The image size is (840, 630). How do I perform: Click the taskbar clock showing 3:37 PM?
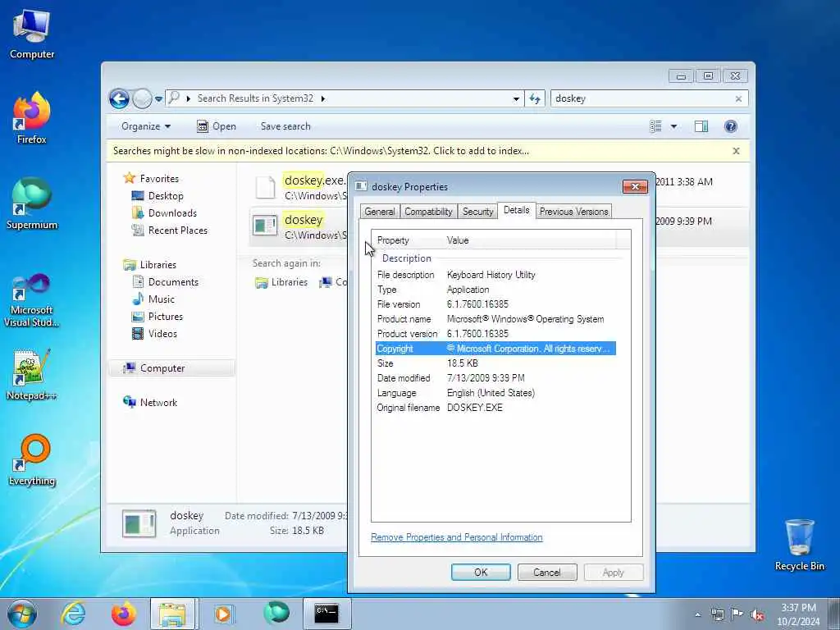click(798, 614)
